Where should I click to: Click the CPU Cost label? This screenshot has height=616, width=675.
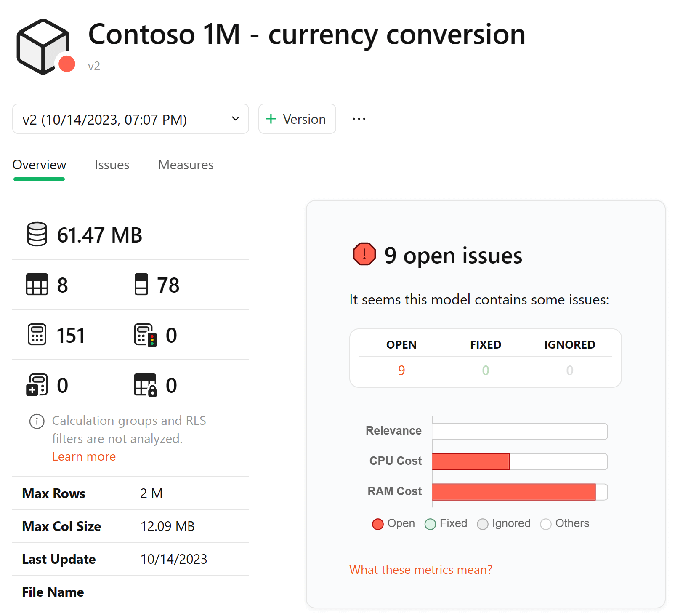[396, 461]
